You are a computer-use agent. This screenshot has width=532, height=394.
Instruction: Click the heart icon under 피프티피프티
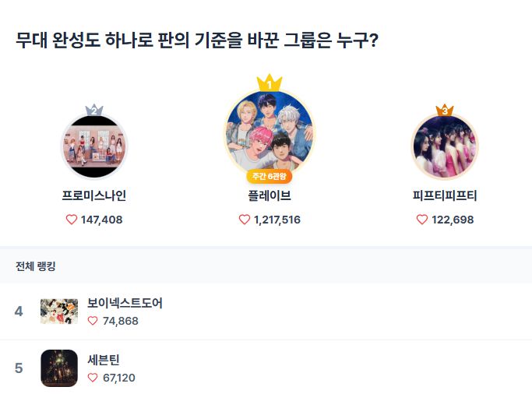[x=422, y=220]
